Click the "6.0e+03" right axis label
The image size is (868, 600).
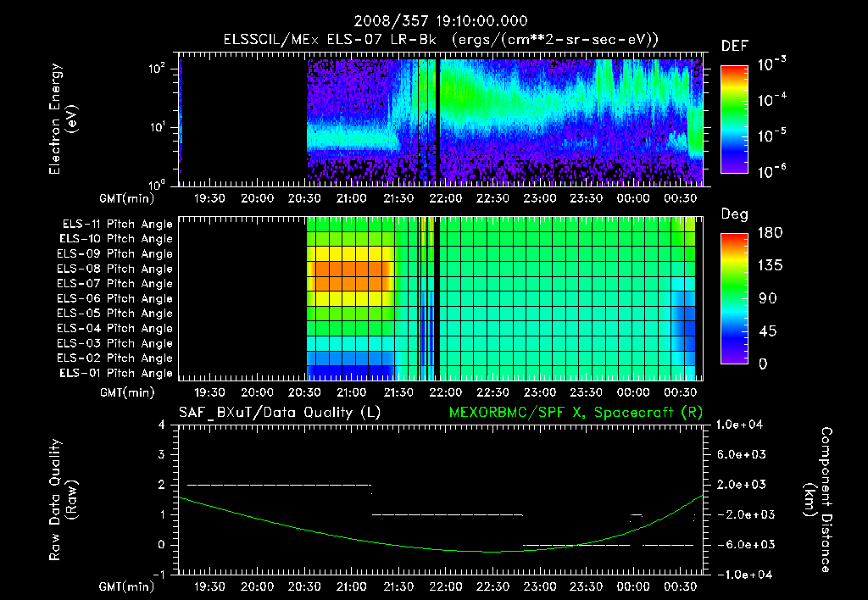[741, 455]
